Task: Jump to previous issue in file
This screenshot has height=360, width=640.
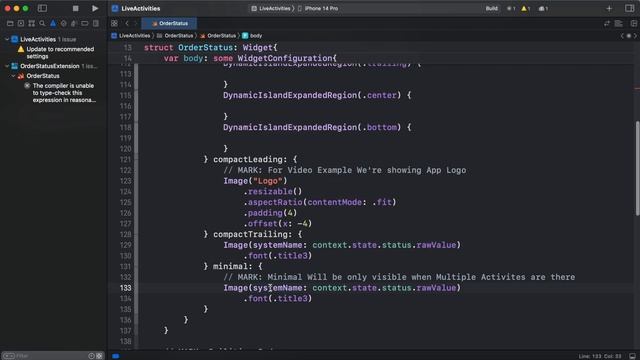Action: [x=622, y=36]
